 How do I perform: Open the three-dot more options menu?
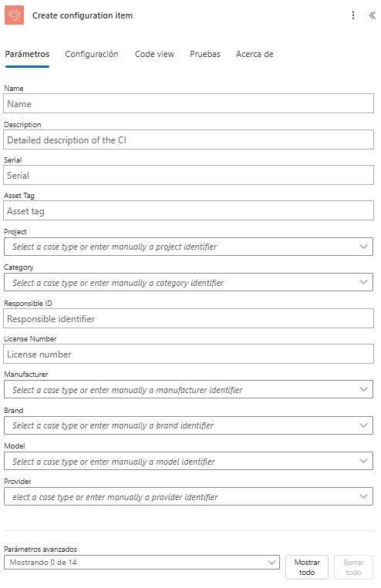[352, 15]
